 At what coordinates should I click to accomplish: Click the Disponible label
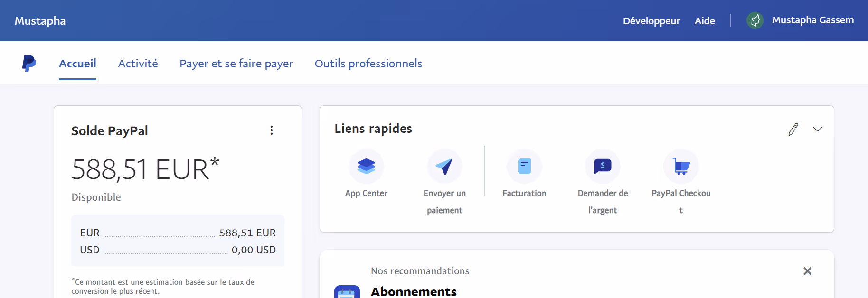point(96,197)
